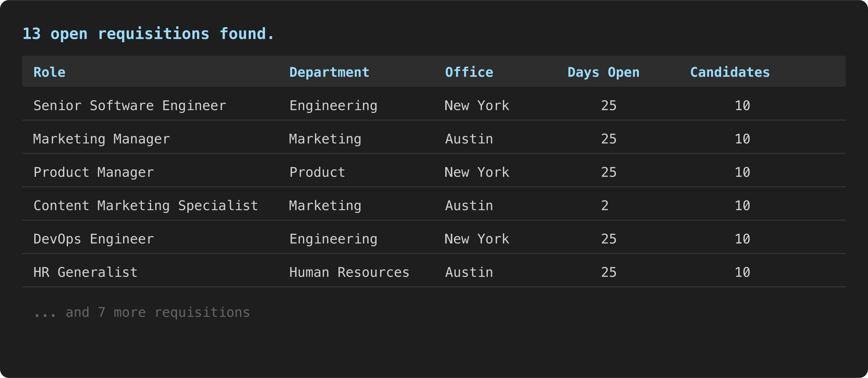Click New York office for DevOps Engineer
The width and height of the screenshot is (868, 378).
pyautogui.click(x=477, y=239)
